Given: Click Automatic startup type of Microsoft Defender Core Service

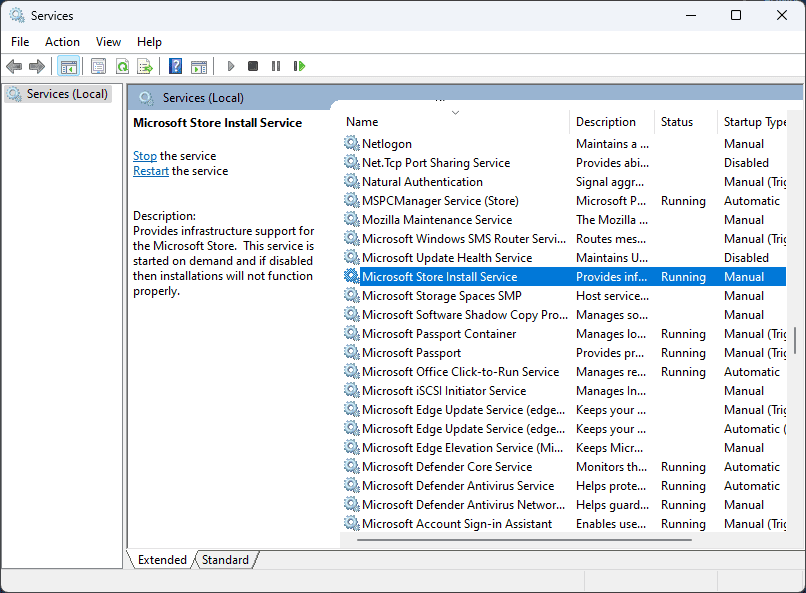Looking at the screenshot, I should (752, 467).
